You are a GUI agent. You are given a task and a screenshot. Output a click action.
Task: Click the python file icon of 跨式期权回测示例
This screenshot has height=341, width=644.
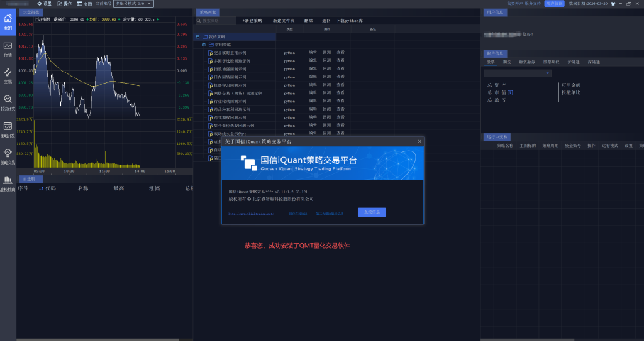click(x=211, y=118)
